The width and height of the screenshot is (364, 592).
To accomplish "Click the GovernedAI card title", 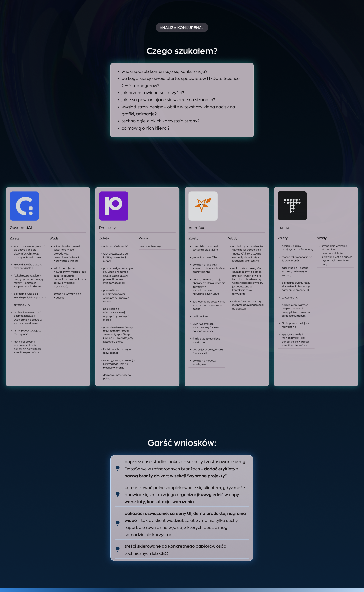I will [21, 228].
